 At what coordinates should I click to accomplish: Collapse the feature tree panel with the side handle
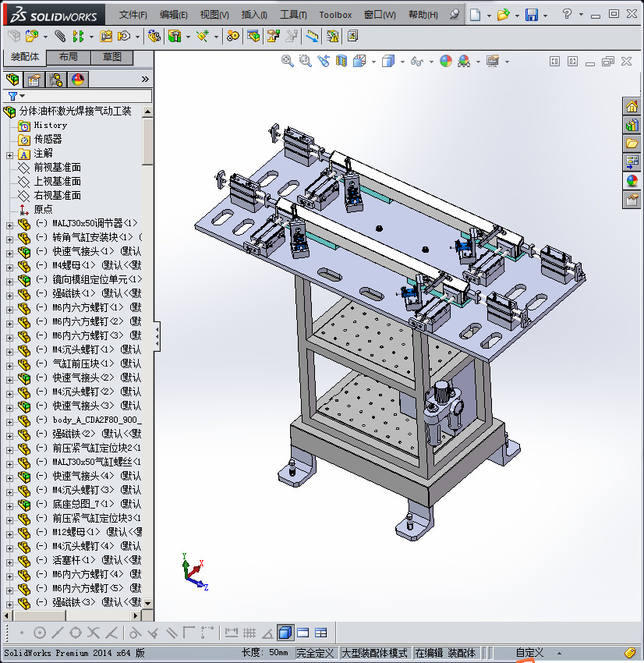click(157, 337)
